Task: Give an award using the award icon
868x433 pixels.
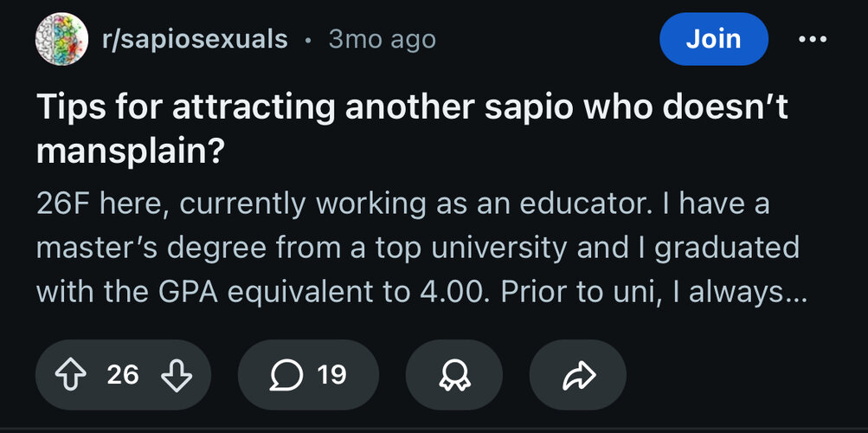Action: click(x=453, y=374)
